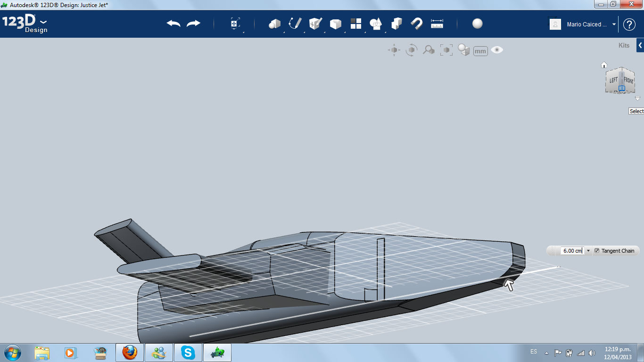Screen dimensions: 644x362
Task: Toggle the eye visibility options icon
Action: 497,50
